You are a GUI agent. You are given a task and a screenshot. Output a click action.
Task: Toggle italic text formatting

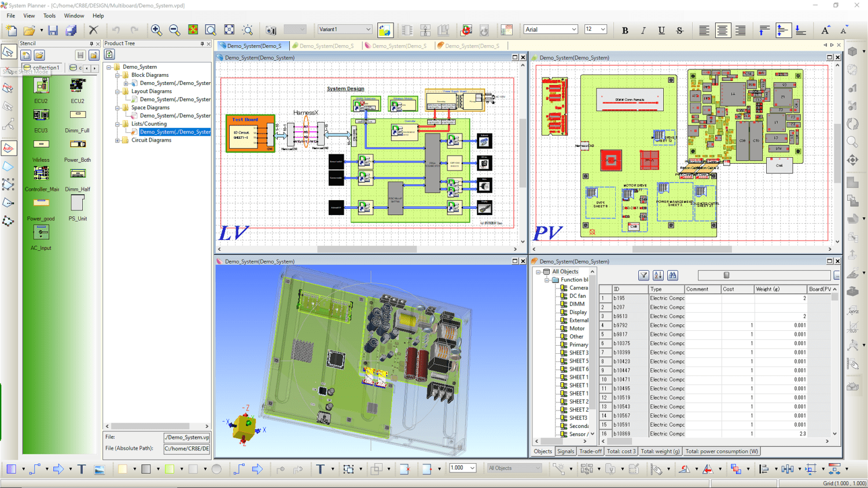coord(643,29)
